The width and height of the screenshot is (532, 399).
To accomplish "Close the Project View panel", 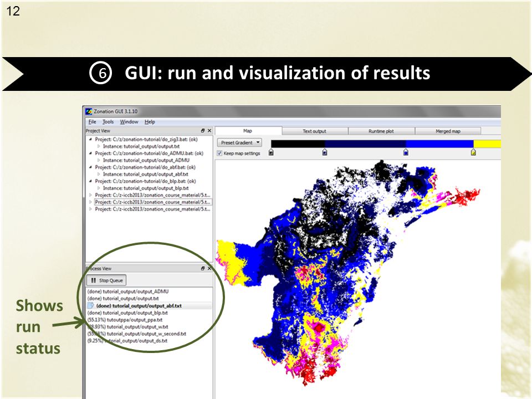I will point(209,131).
